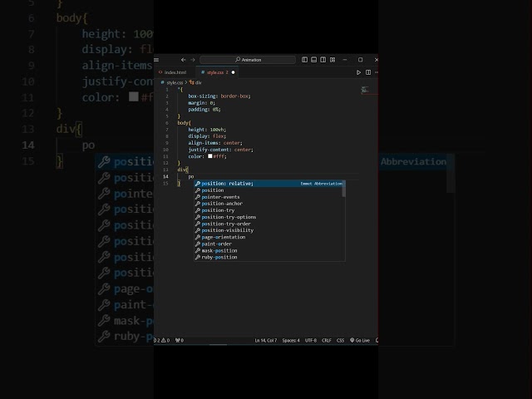Image resolution: width=532 pixels, height=399 pixels.
Task: Click the wrench icon beside 'paint-order'
Action: (x=198, y=244)
